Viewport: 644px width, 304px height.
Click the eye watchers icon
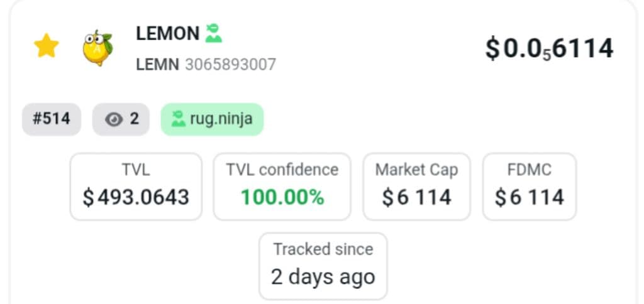(114, 119)
